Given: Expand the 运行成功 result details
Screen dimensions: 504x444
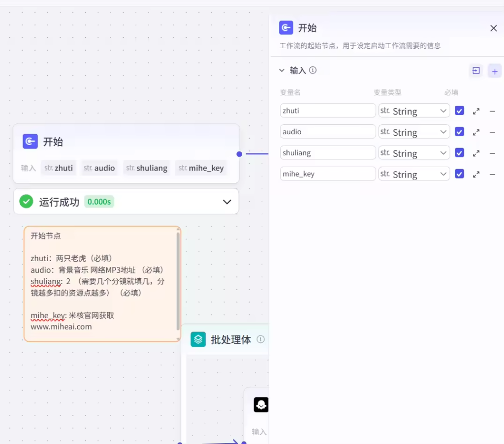Looking at the screenshot, I should 227,202.
